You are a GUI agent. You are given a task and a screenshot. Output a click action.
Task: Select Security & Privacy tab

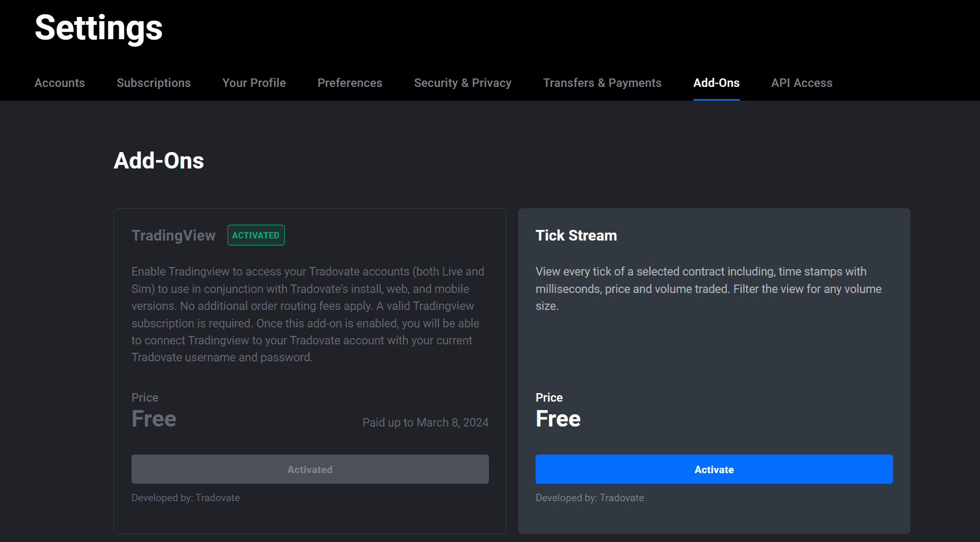pyautogui.click(x=462, y=83)
